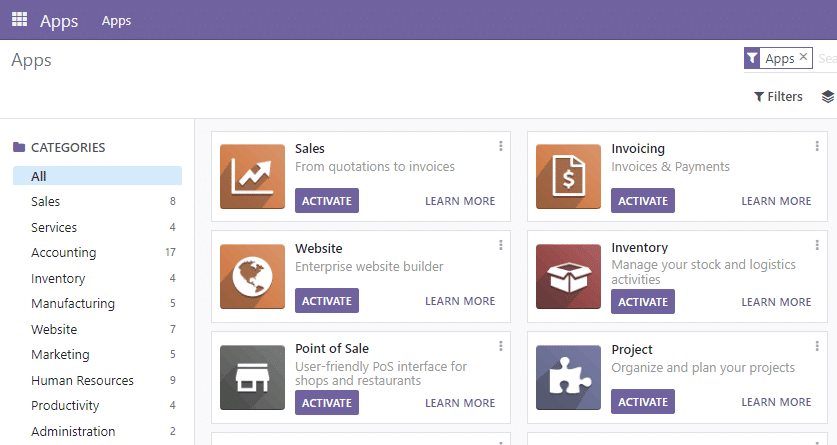Select the Human Resources category
Screen dimensions: 837x445
(x=82, y=380)
